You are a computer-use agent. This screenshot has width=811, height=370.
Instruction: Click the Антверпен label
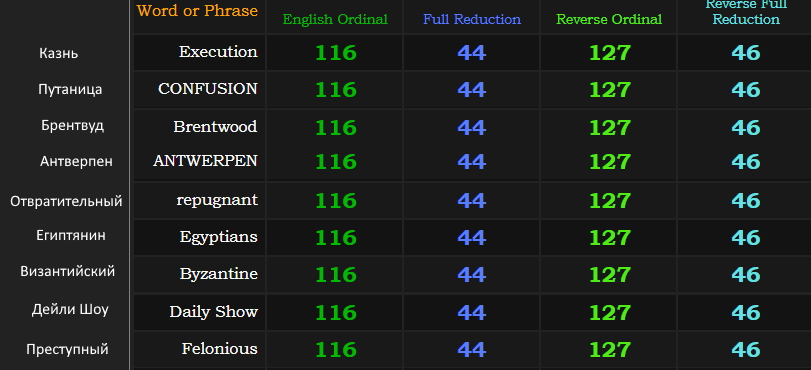pos(76,161)
